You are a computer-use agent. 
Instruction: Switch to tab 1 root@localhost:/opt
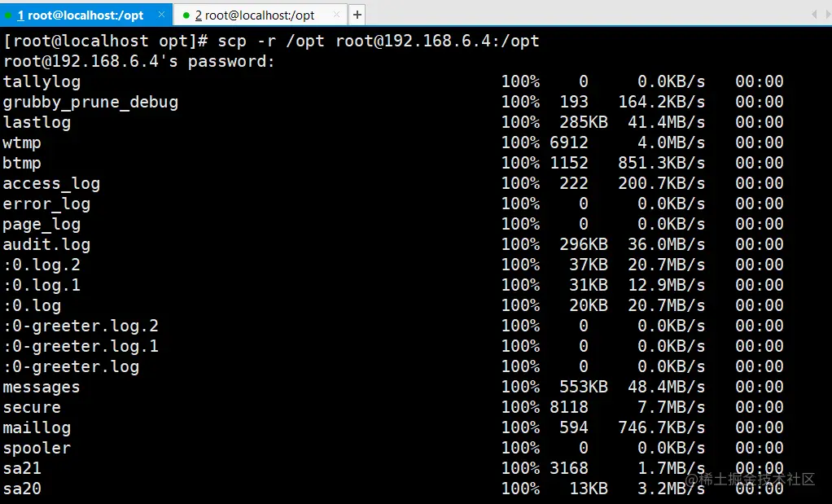tap(86, 15)
